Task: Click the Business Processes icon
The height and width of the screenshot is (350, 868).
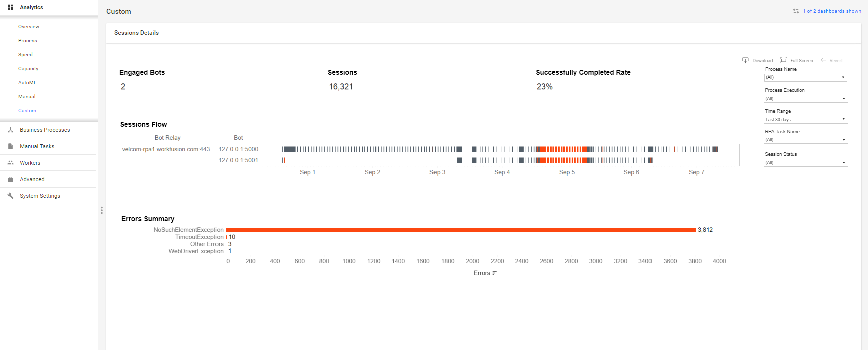Action: tap(10, 130)
